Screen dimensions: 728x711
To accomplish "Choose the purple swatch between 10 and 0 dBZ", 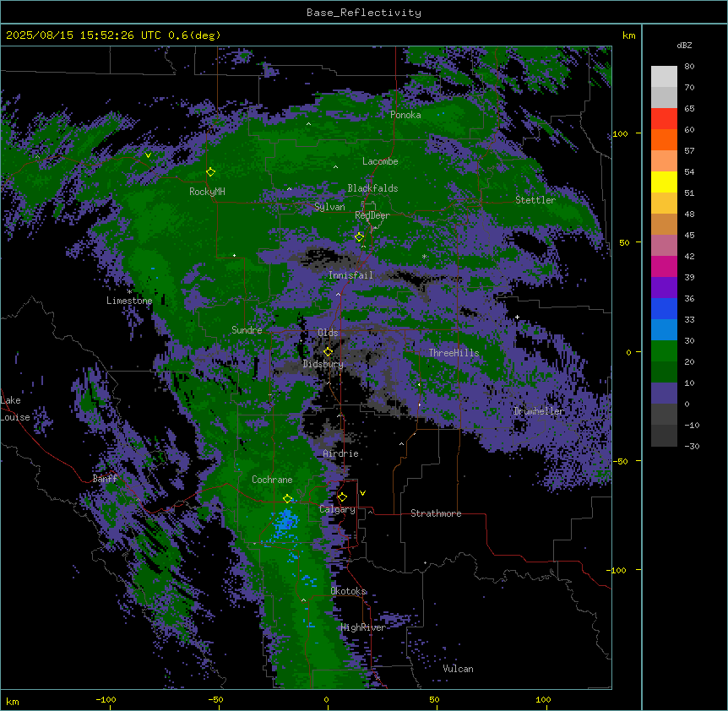I will pyautogui.click(x=664, y=393).
